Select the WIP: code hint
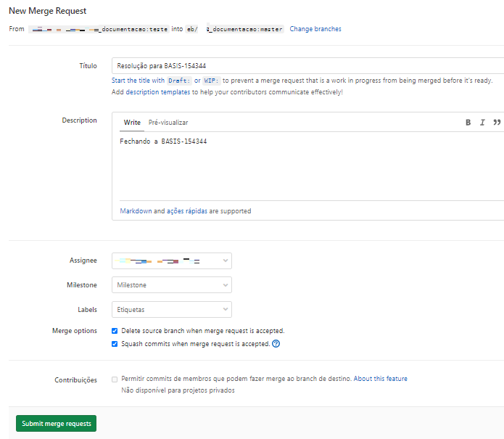 click(211, 81)
